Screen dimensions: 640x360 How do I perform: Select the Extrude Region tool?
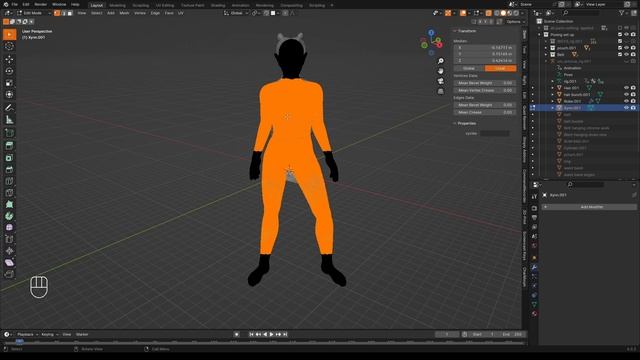point(9,146)
